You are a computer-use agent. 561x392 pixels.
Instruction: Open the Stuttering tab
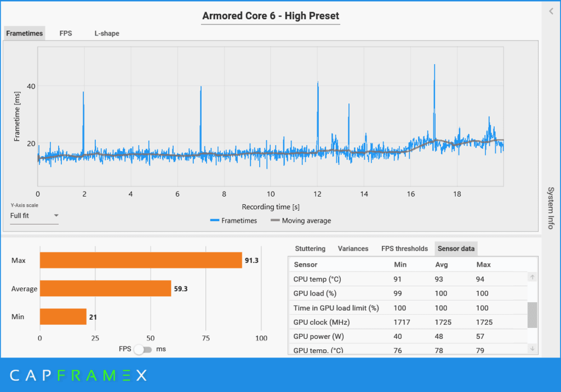[x=310, y=249]
